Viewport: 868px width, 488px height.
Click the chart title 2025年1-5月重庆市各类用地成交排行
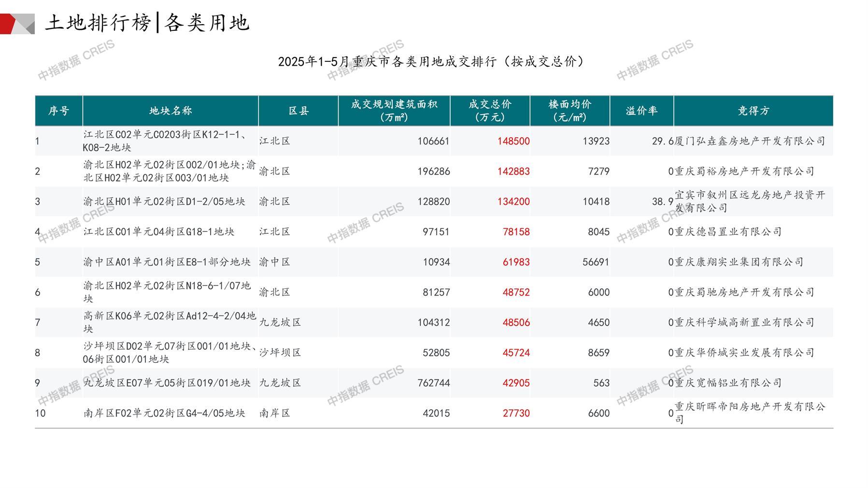[431, 61]
